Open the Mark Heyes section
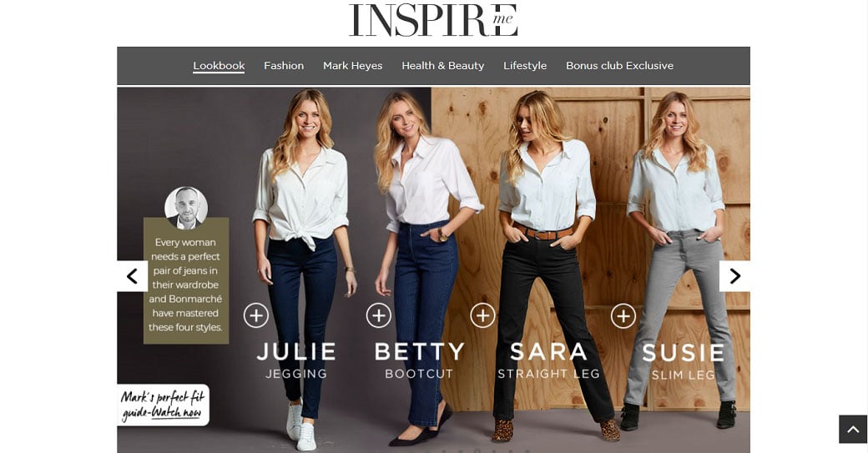The height and width of the screenshot is (453, 868). (x=352, y=66)
